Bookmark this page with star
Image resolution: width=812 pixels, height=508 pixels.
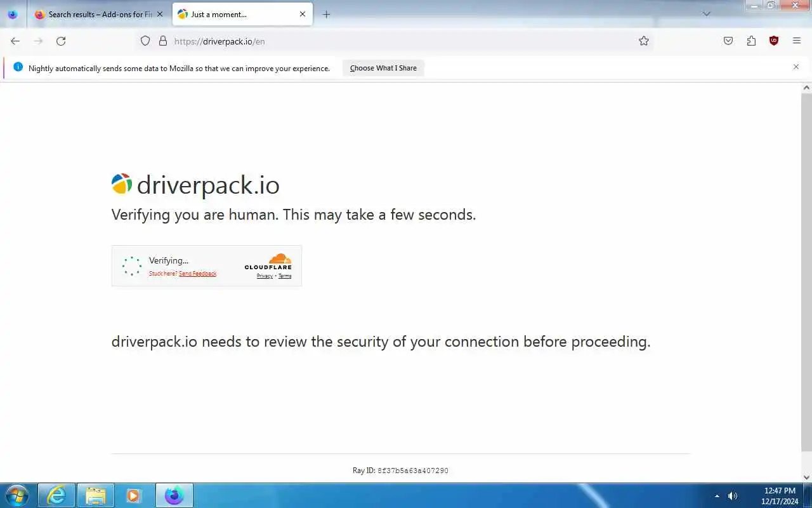pyautogui.click(x=644, y=41)
